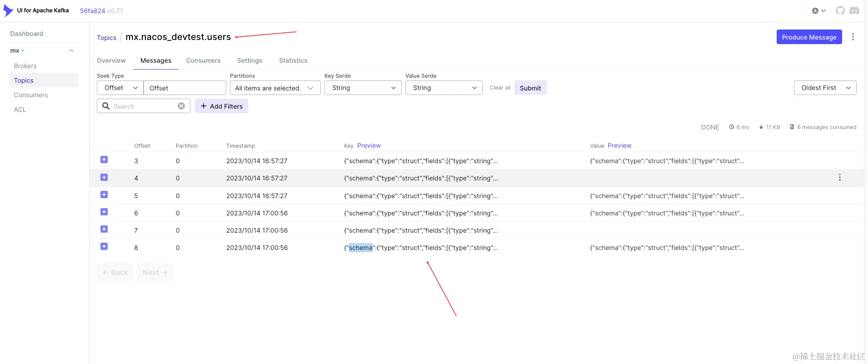View the Statistics tab
Image resolution: width=868 pixels, height=364 pixels.
293,60
